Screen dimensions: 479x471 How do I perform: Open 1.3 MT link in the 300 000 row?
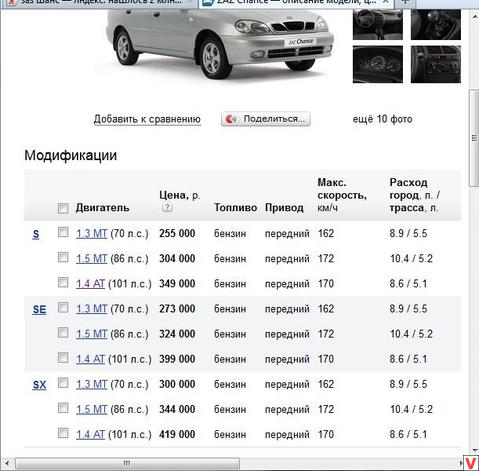92,384
